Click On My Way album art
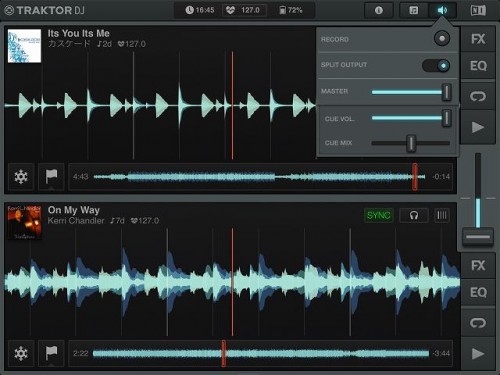The height and width of the screenshot is (375, 500). pos(24,222)
